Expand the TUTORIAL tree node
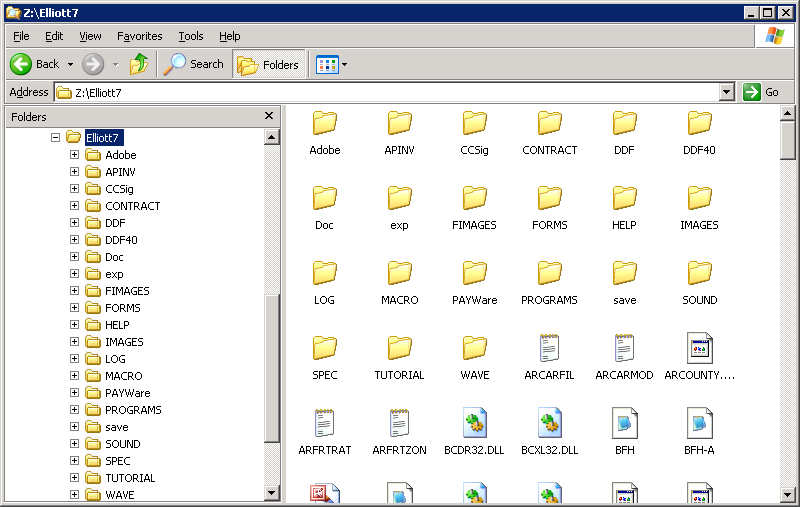This screenshot has width=800, height=507. [x=74, y=477]
